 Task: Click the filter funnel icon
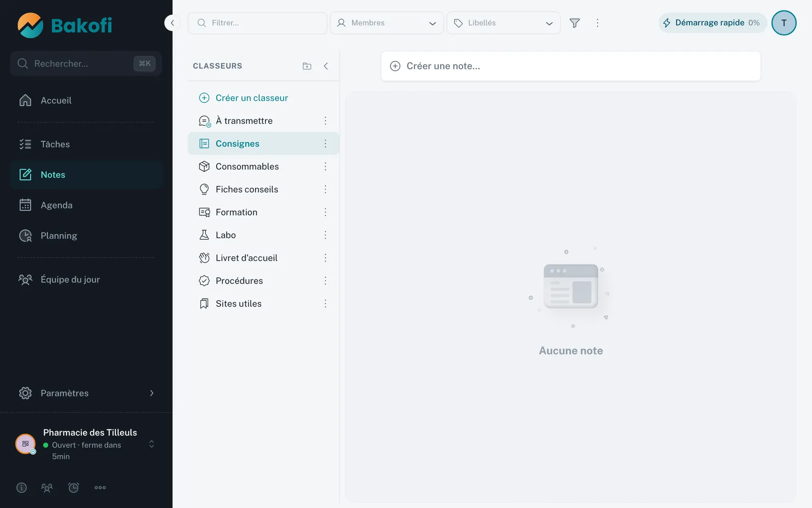(x=574, y=23)
